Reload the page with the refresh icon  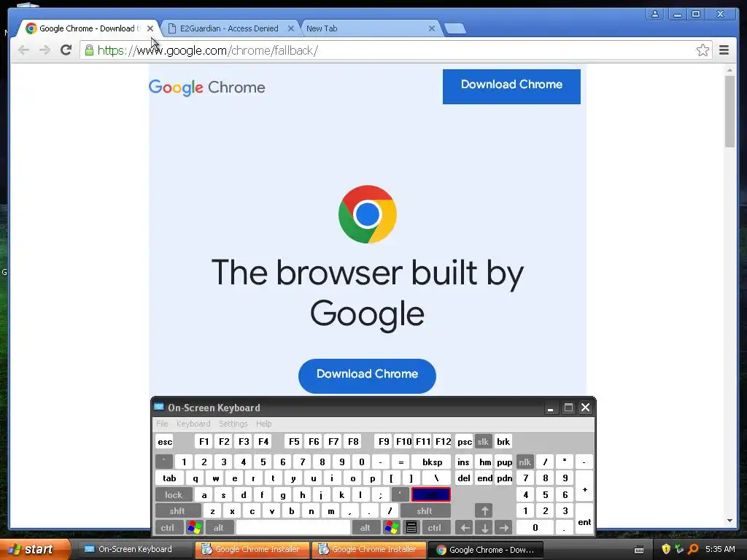point(66,50)
